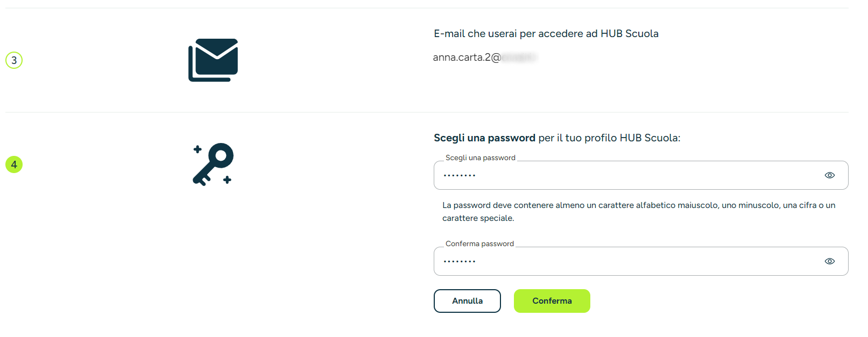Click the masked dots in the first password field
This screenshot has height=337, width=868.
(x=460, y=175)
